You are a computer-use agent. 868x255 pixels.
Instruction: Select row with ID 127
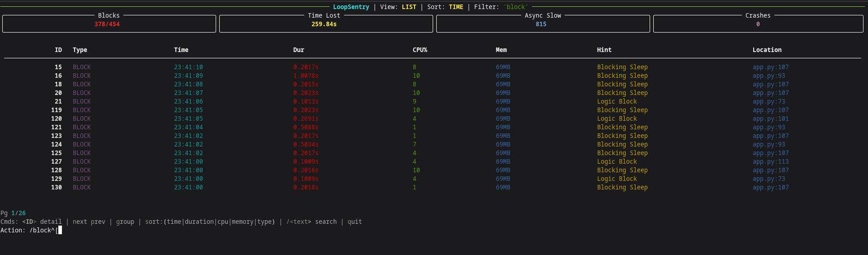tap(433, 162)
